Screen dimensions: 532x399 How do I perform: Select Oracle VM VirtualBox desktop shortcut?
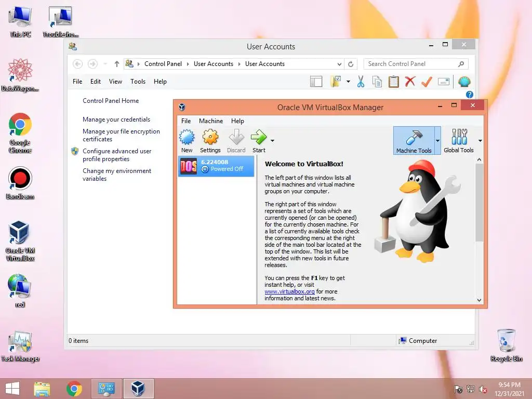[x=20, y=241]
